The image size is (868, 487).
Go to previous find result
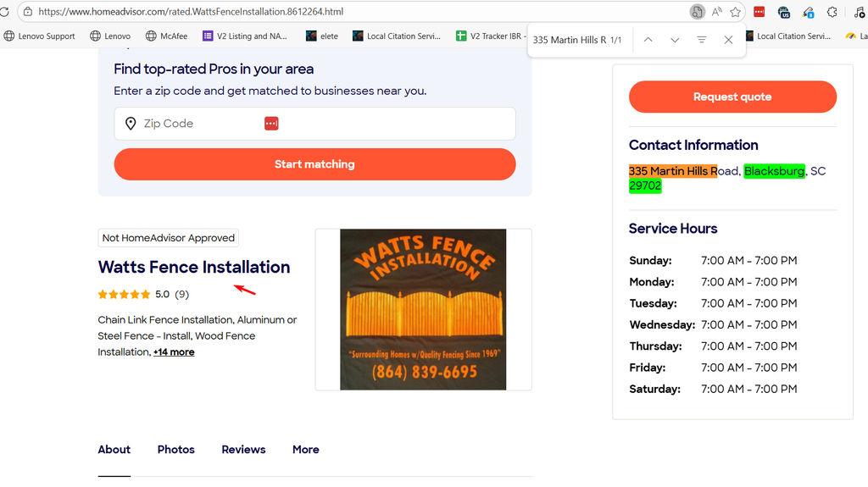click(648, 40)
